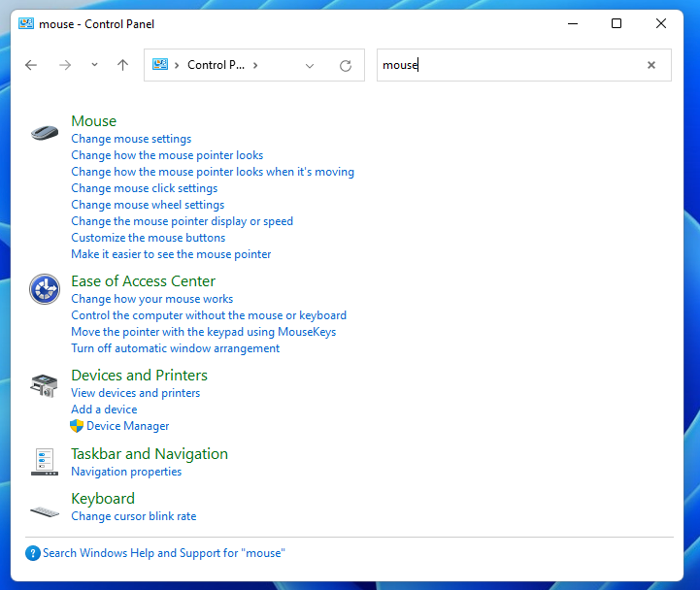The width and height of the screenshot is (700, 590).
Task: Click the Device Manager shield icon
Action: [77, 426]
